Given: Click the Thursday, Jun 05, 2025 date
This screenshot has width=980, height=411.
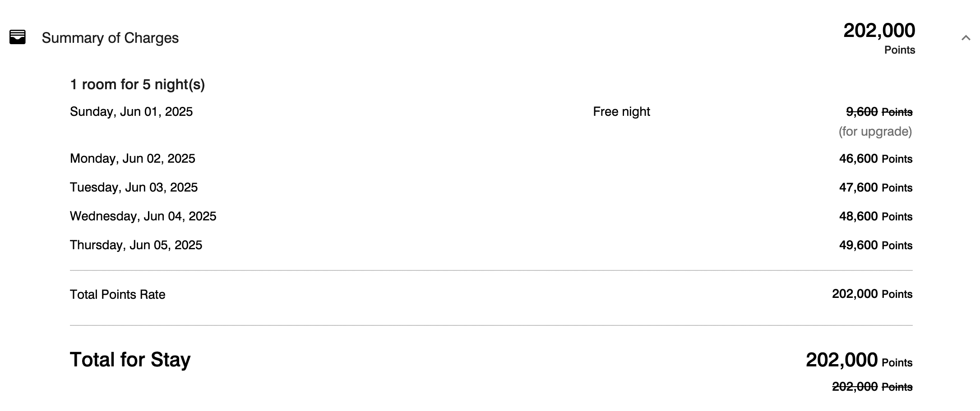Looking at the screenshot, I should pyautogui.click(x=136, y=245).
